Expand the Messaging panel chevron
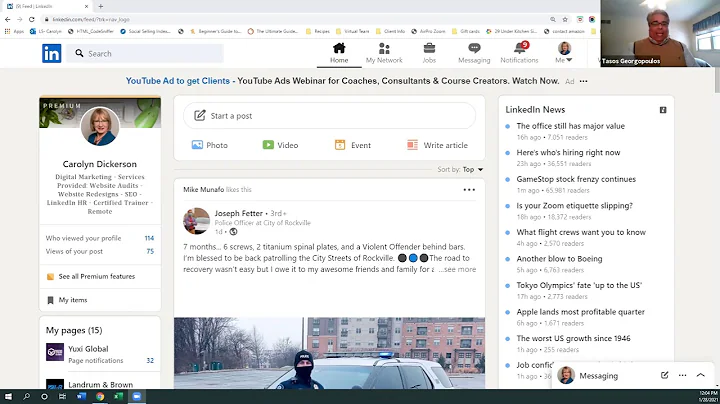The width and height of the screenshot is (720, 404). [700, 375]
